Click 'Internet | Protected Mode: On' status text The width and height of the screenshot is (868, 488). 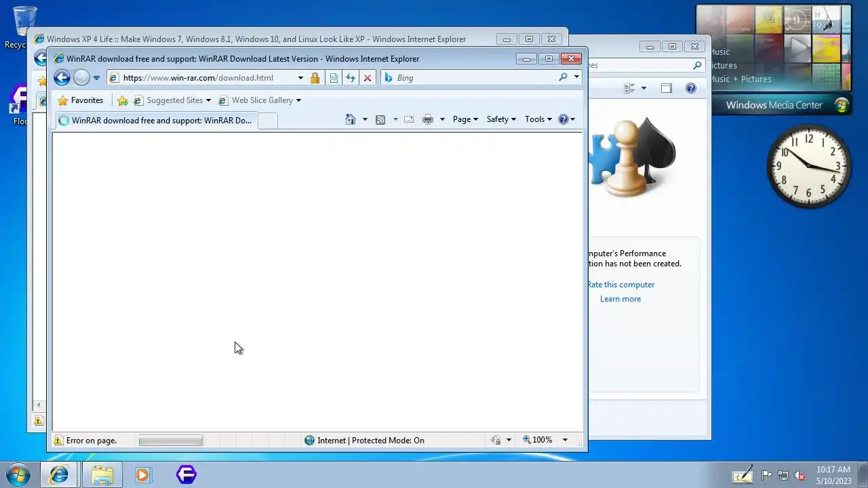tap(371, 441)
